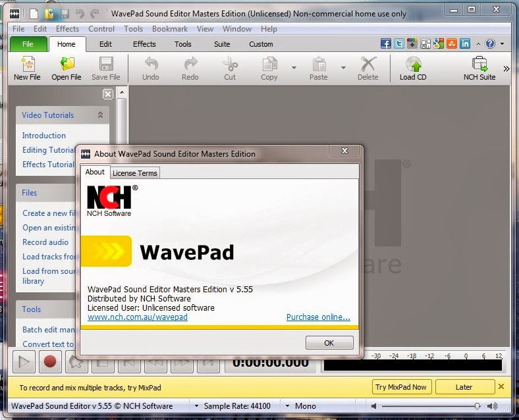Click the Later button
Image resolution: width=519 pixels, height=420 pixels.
pyautogui.click(x=464, y=387)
